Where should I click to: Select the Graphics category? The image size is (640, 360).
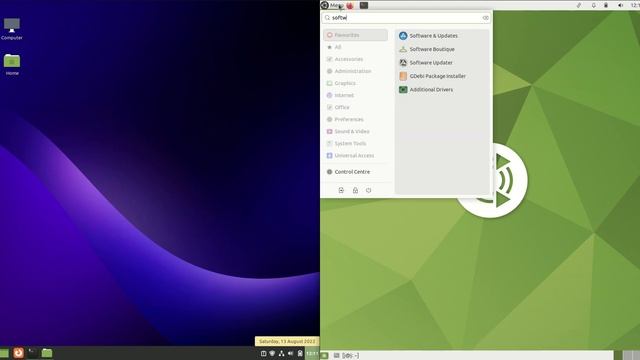[356, 83]
